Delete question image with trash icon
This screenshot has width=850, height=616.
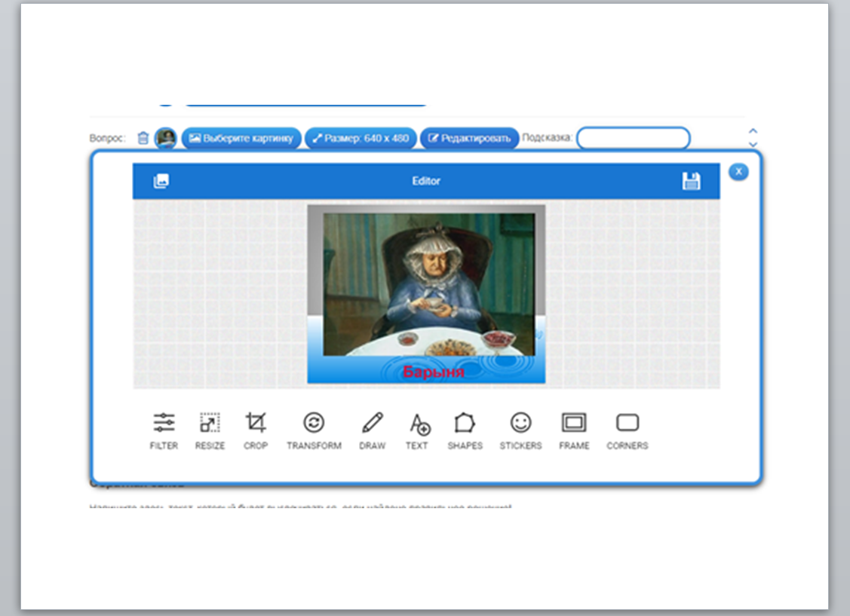click(143, 138)
